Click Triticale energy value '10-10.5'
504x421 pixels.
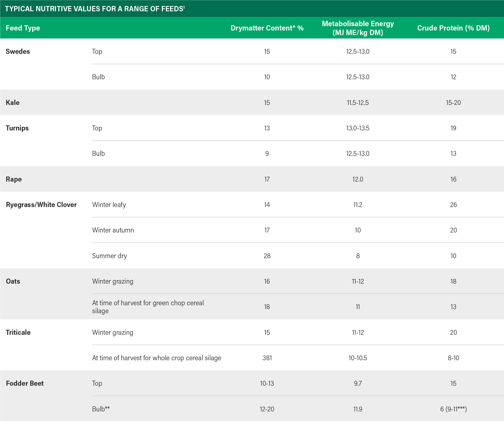(x=358, y=358)
